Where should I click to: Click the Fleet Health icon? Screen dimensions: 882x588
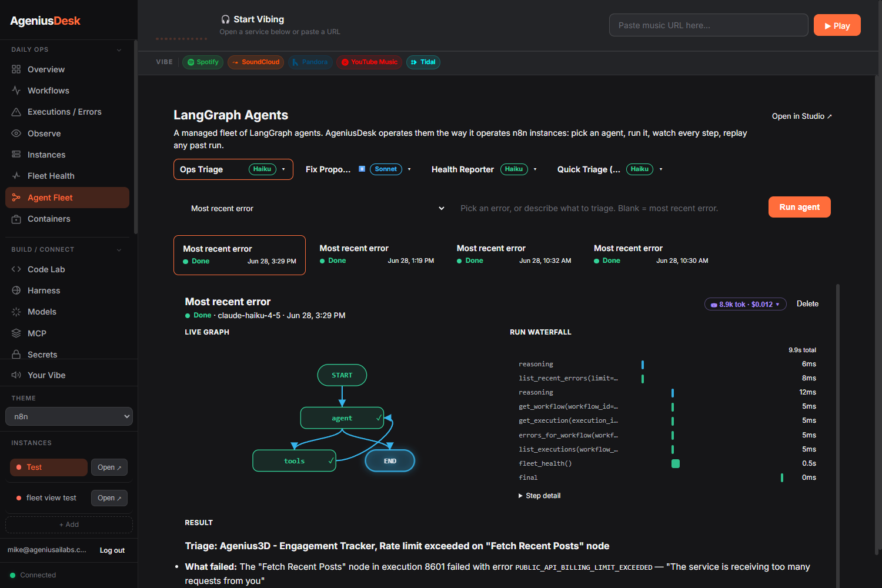16,176
